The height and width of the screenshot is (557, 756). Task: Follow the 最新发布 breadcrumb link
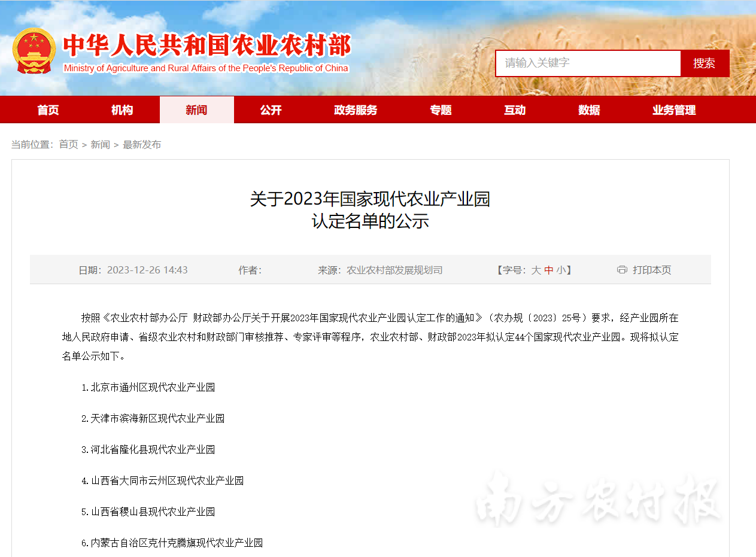pos(142,145)
